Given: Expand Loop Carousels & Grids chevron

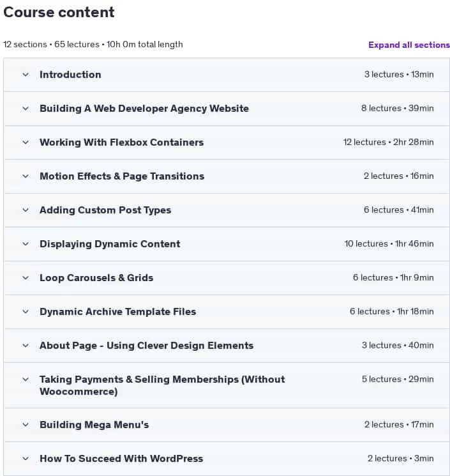Looking at the screenshot, I should click(x=26, y=278).
